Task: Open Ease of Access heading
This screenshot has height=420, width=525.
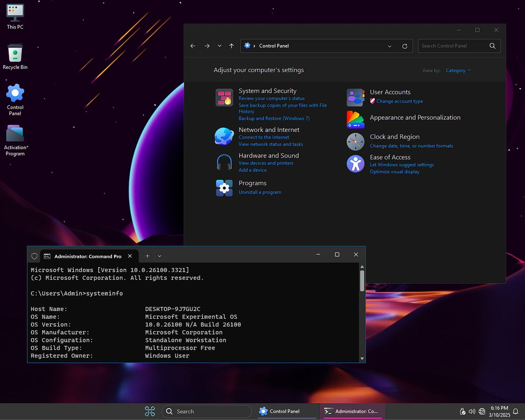Action: 390,157
